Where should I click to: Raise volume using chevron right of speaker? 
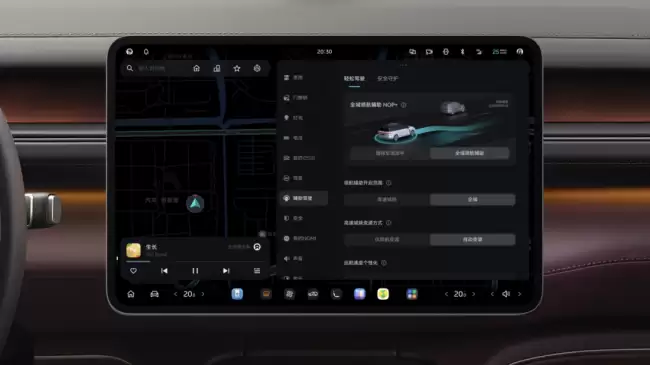(x=519, y=294)
